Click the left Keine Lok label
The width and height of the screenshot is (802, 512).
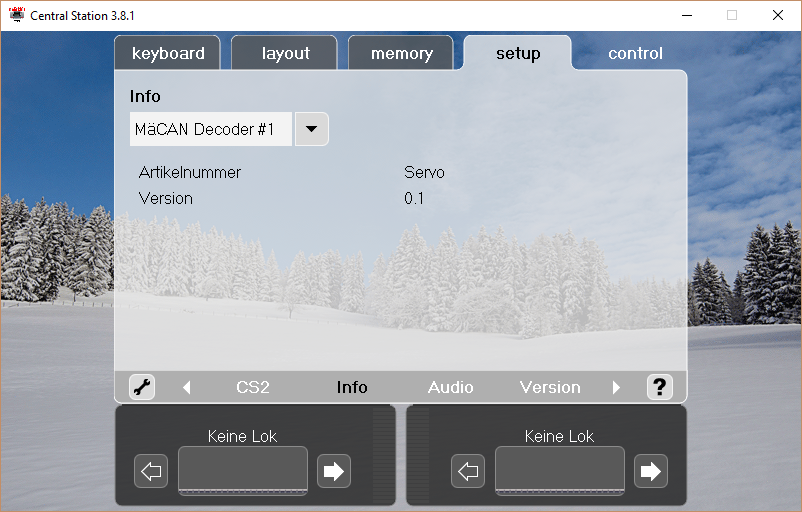coord(242,436)
